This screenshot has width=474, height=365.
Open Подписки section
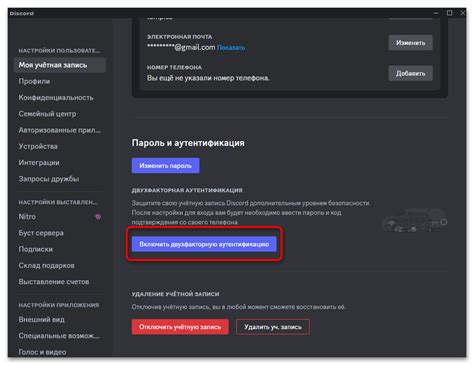point(36,249)
